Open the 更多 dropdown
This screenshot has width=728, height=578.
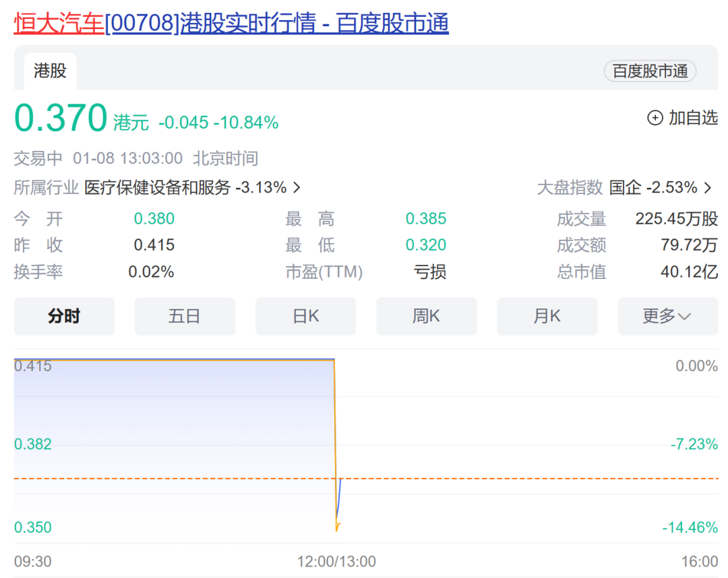667,317
